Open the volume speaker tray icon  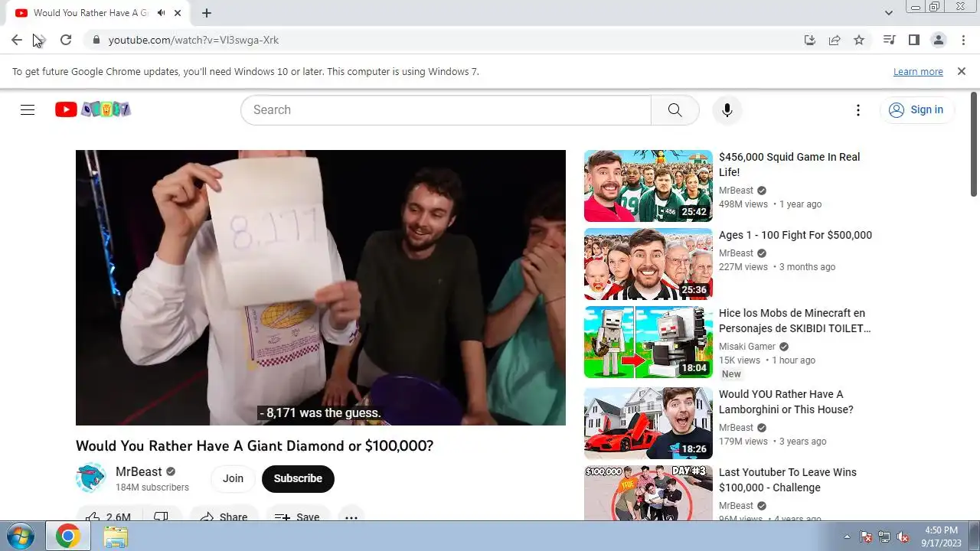pos(903,536)
